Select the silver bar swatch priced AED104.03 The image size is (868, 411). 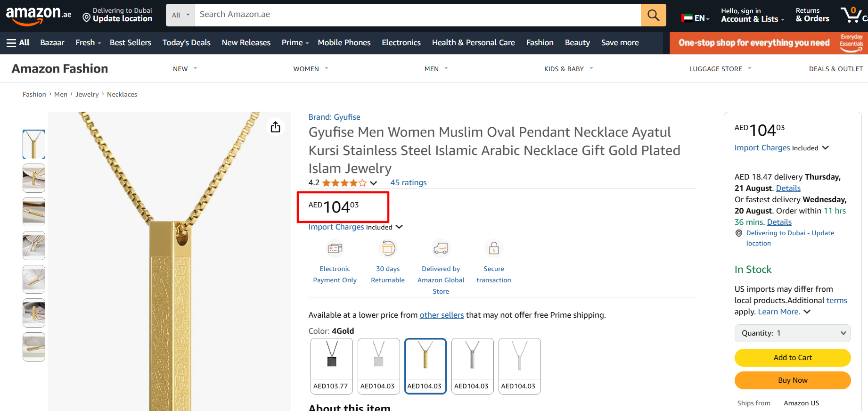pos(472,366)
